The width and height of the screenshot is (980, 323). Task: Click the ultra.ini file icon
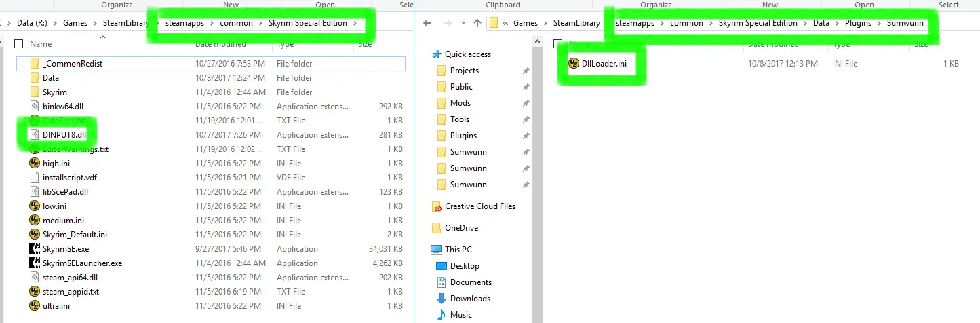(x=35, y=305)
